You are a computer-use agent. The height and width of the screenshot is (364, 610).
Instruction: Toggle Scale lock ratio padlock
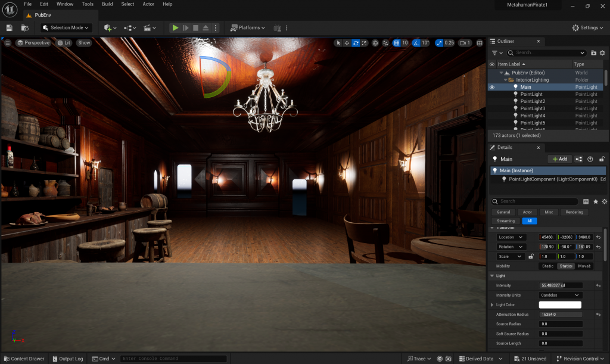pos(531,257)
